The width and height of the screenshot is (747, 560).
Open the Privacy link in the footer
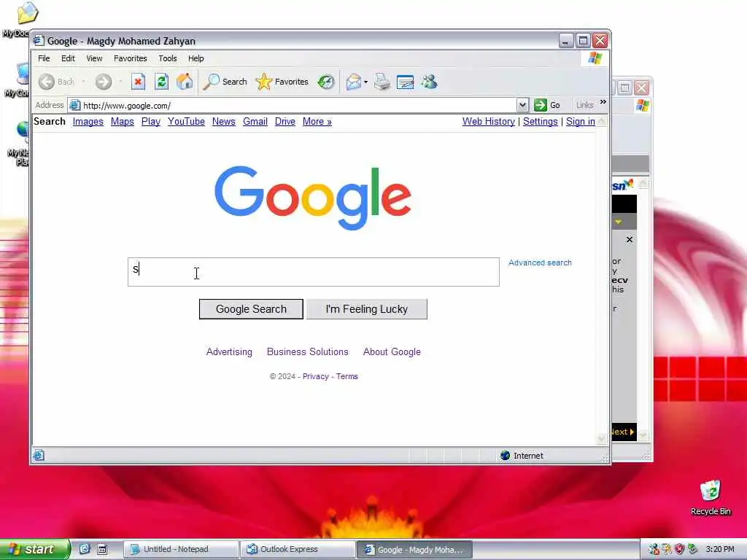(316, 376)
